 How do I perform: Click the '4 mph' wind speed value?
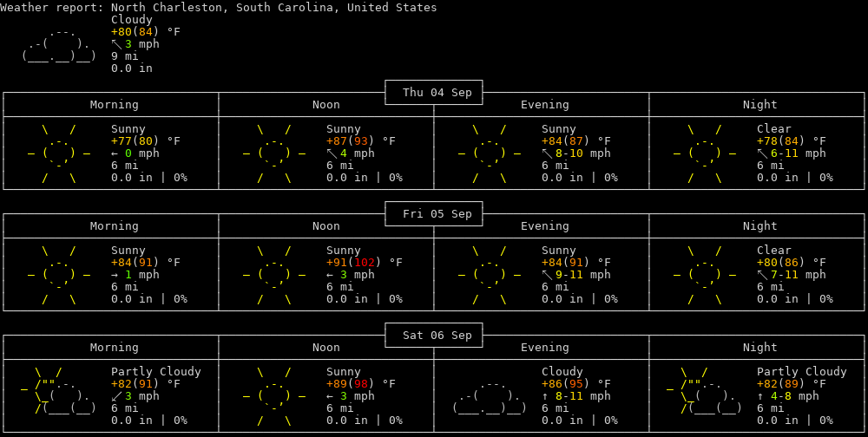point(358,153)
